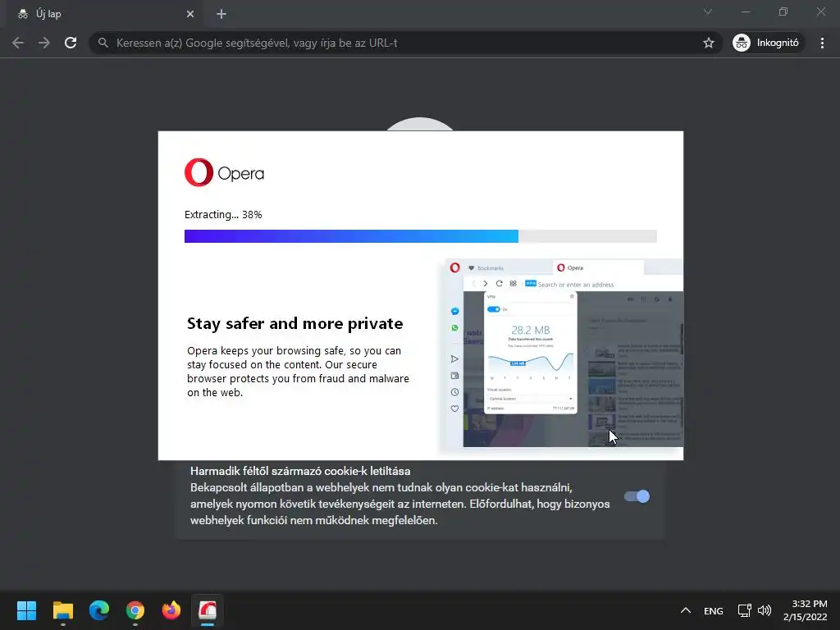
Task: Click the 'Extracting... 38%' status text
Action: click(x=223, y=215)
